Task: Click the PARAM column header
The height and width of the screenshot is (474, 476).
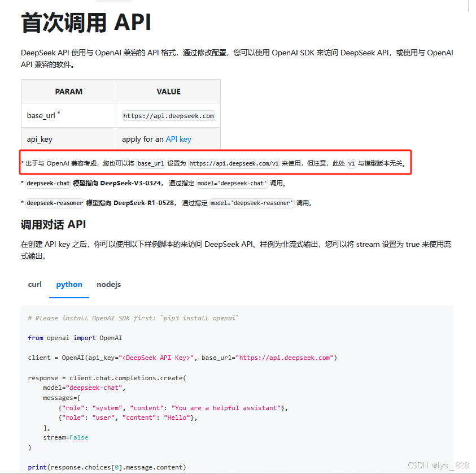Action: (x=69, y=92)
